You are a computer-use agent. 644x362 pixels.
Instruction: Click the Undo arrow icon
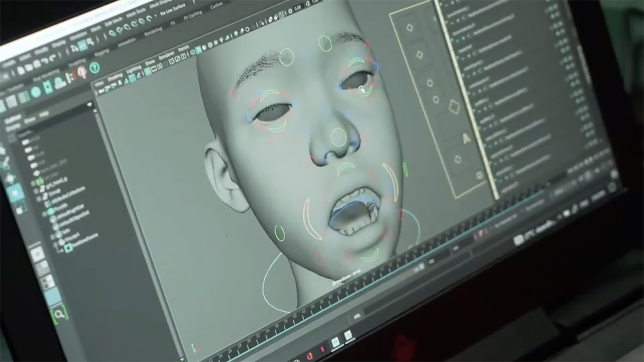click(45, 60)
